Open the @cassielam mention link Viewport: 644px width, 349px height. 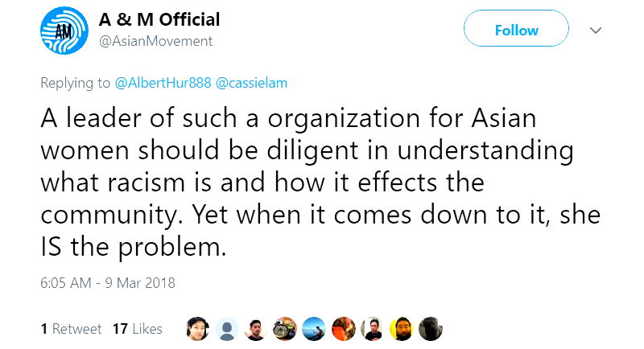[250, 83]
